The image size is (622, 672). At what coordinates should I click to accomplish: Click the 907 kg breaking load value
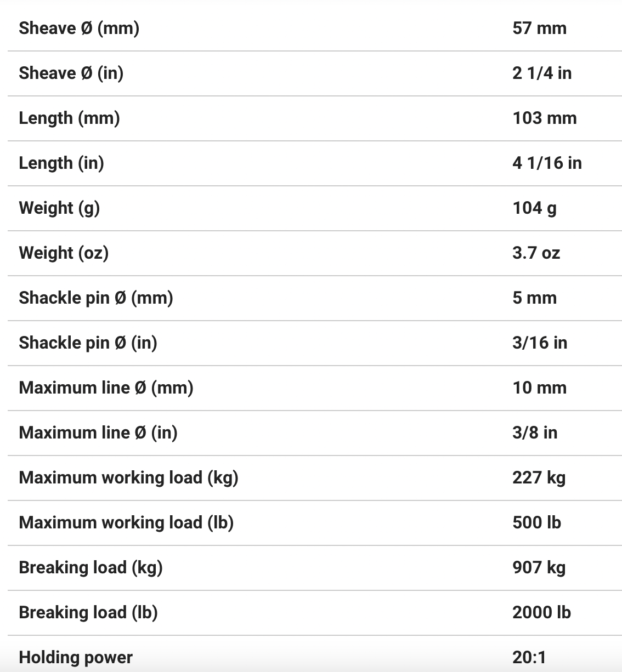(x=539, y=567)
